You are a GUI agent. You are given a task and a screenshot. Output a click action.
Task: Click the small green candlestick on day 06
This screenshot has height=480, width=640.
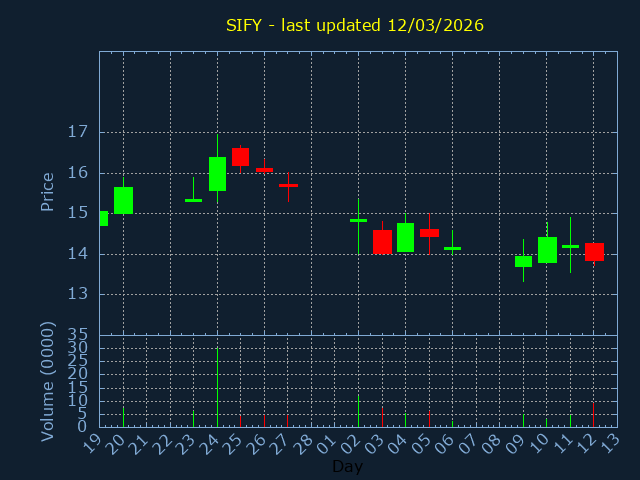[x=452, y=248]
